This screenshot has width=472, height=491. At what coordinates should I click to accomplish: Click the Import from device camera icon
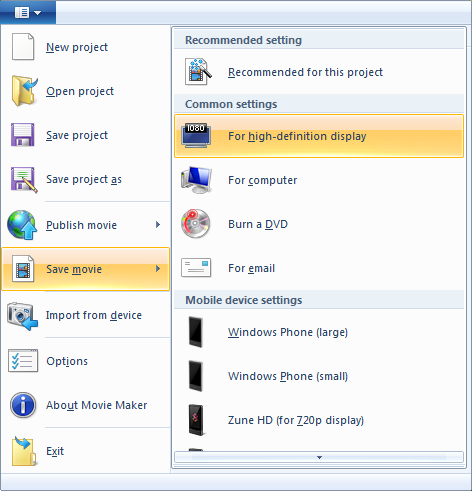pos(22,316)
